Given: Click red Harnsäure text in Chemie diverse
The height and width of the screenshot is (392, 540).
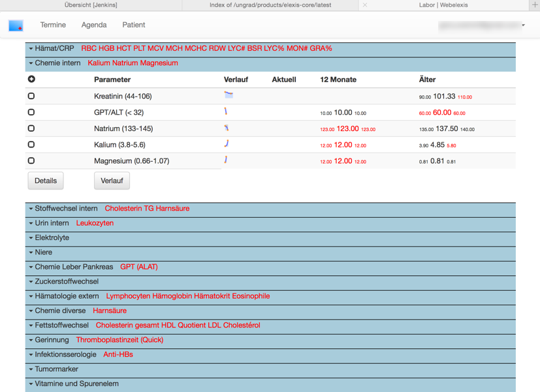Looking at the screenshot, I should pos(110,311).
